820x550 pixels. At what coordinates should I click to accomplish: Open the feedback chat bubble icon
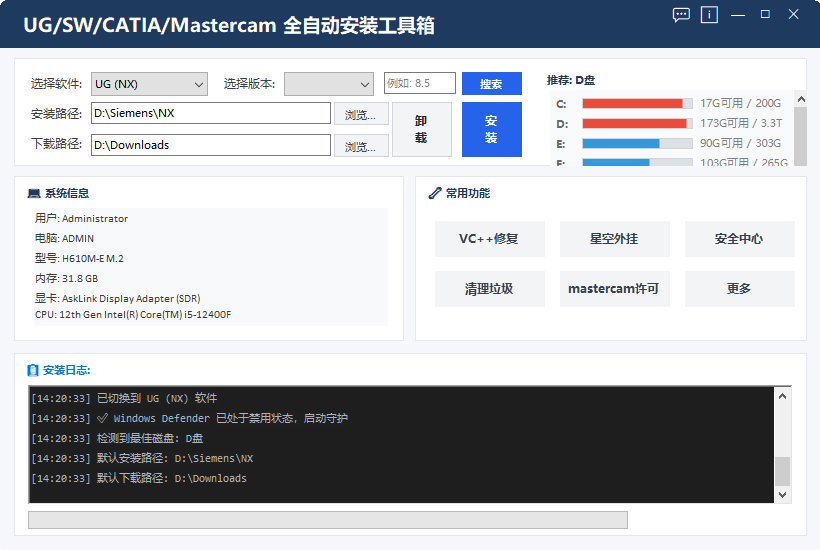point(681,15)
